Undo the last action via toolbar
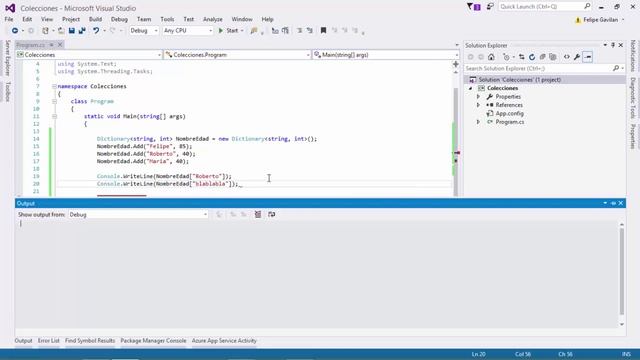 click(x=96, y=31)
